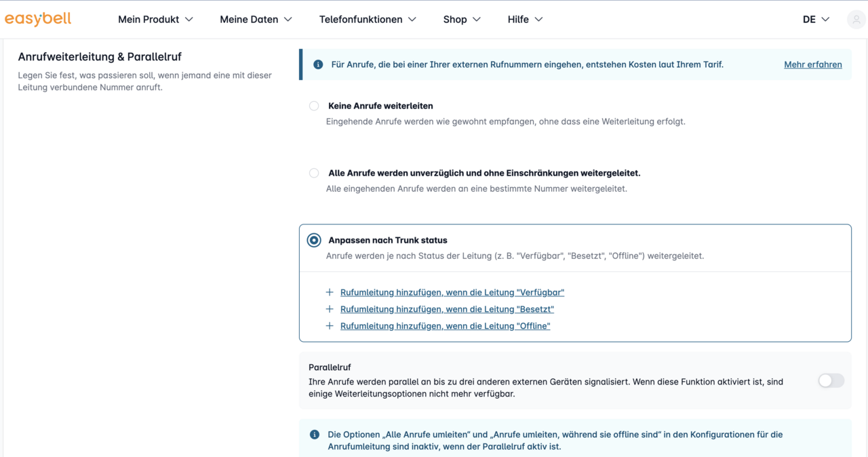868x457 pixels.
Task: Click the info icon in the Parallelruf notice
Action: pyautogui.click(x=315, y=435)
